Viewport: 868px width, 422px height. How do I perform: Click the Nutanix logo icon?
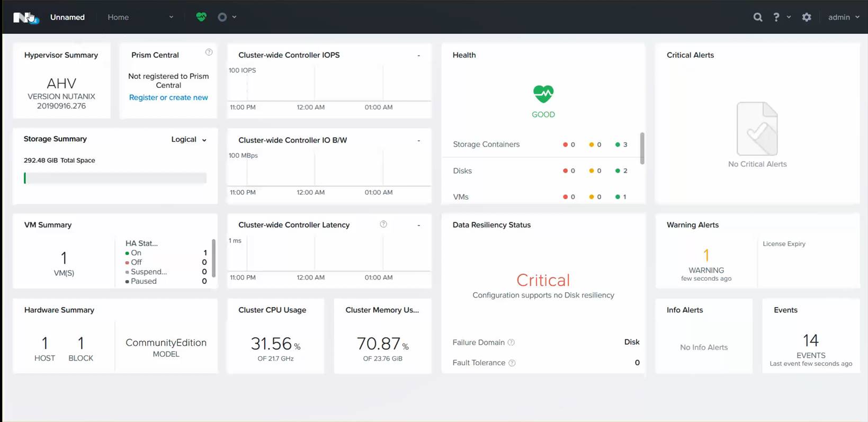click(x=23, y=17)
